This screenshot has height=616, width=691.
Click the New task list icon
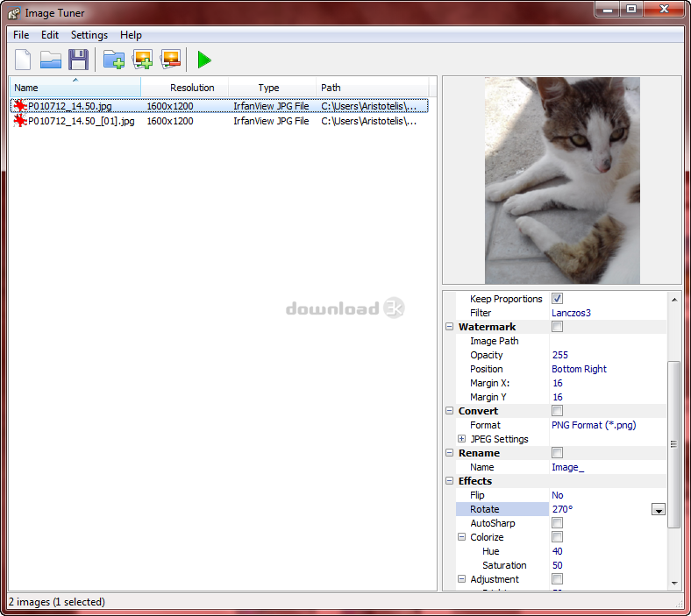[23, 60]
